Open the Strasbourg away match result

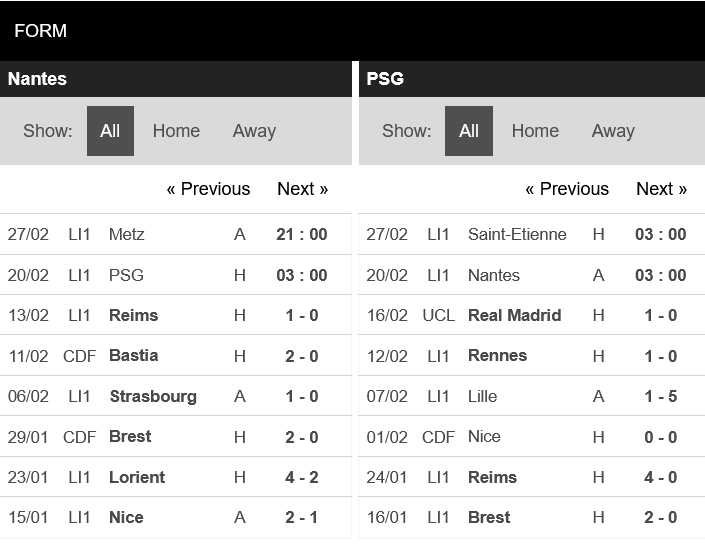pyautogui.click(x=176, y=396)
